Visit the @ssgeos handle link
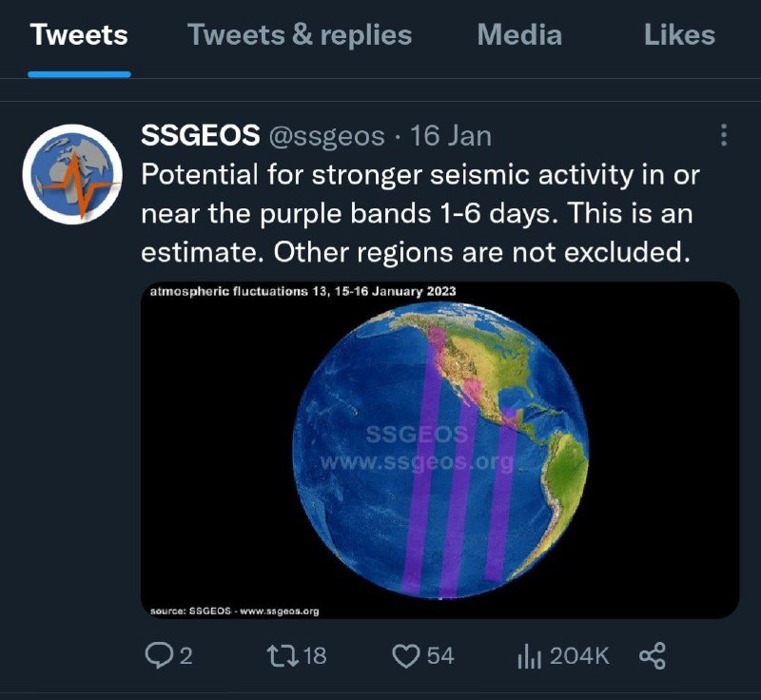 click(x=326, y=136)
